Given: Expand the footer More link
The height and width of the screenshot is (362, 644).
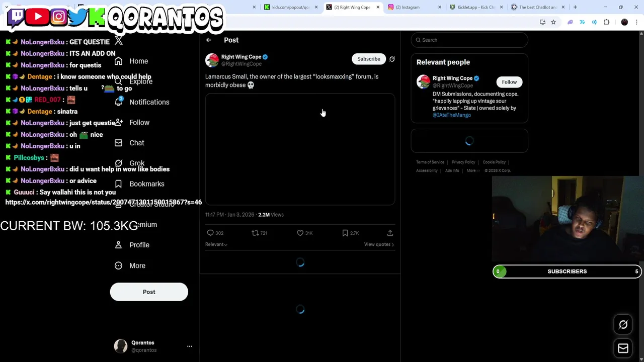Looking at the screenshot, I should [x=473, y=171].
